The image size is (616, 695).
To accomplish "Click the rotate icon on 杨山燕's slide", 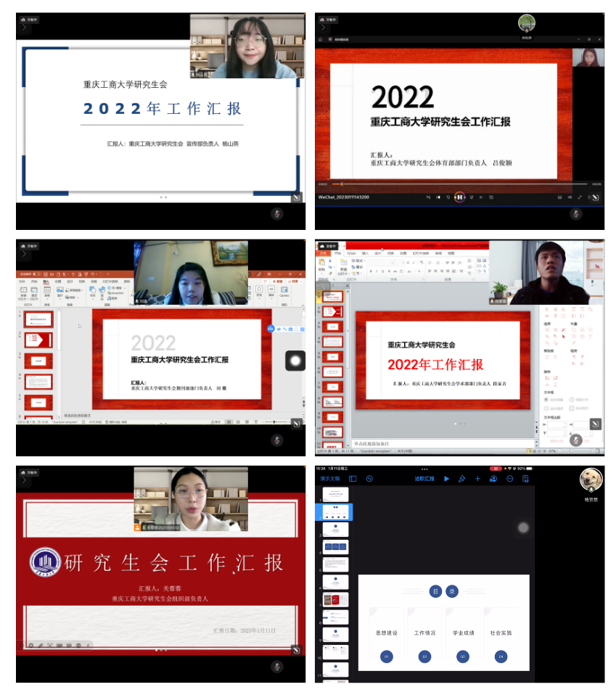I will pyautogui.click(x=297, y=197).
